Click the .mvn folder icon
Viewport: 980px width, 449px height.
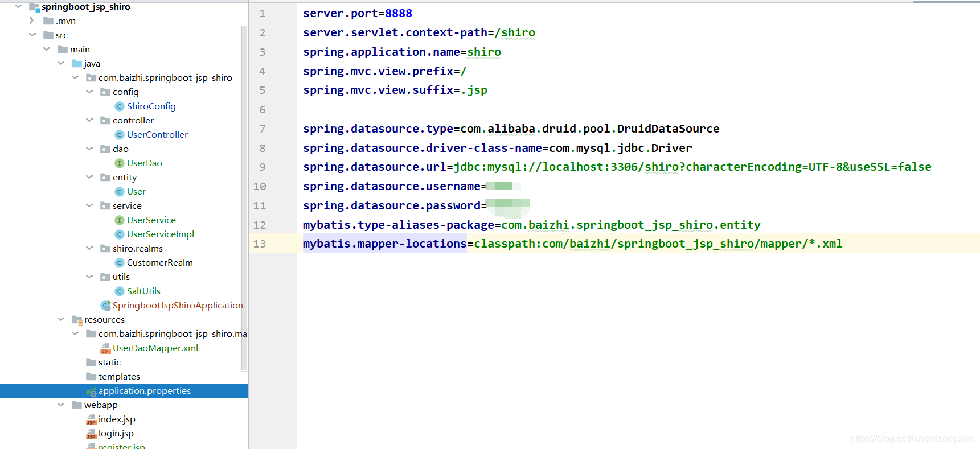click(x=48, y=20)
